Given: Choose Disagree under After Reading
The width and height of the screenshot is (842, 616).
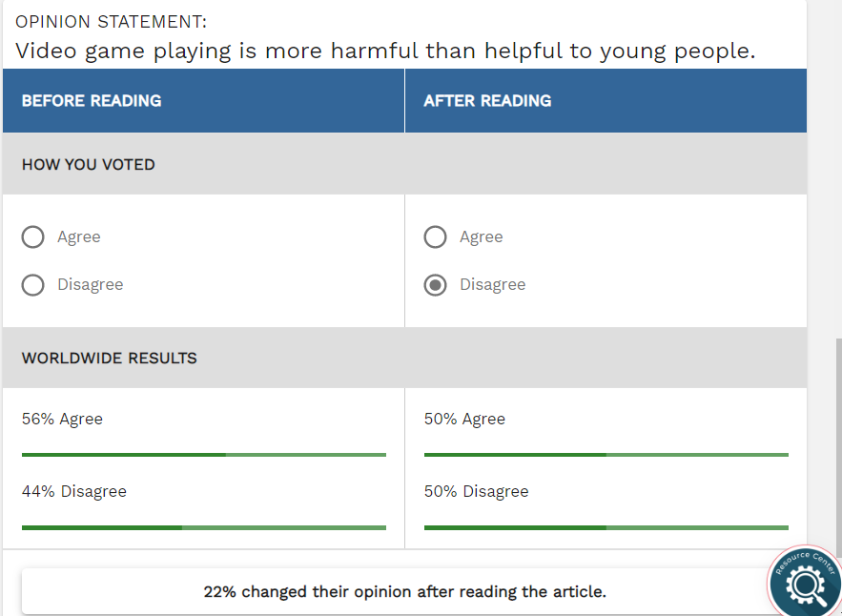Looking at the screenshot, I should [436, 285].
